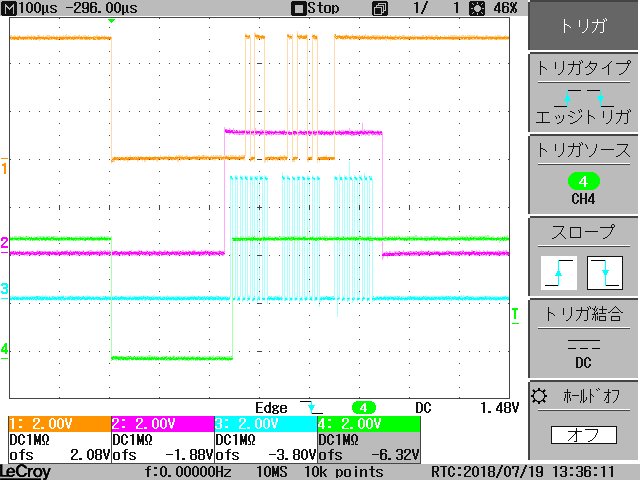Click the 100µs timebase readout

click(38, 8)
